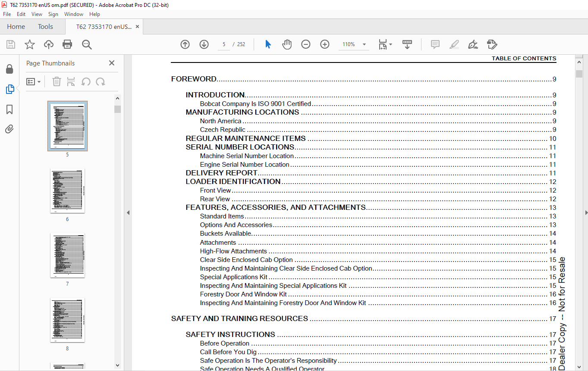Open the fit page options dropdown
The height and width of the screenshot is (371, 588).
(385, 44)
